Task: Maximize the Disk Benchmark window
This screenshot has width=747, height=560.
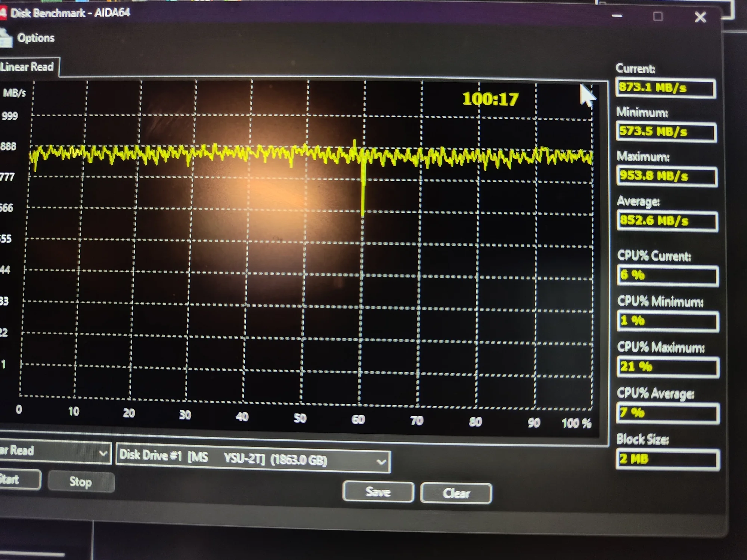Action: [x=658, y=17]
